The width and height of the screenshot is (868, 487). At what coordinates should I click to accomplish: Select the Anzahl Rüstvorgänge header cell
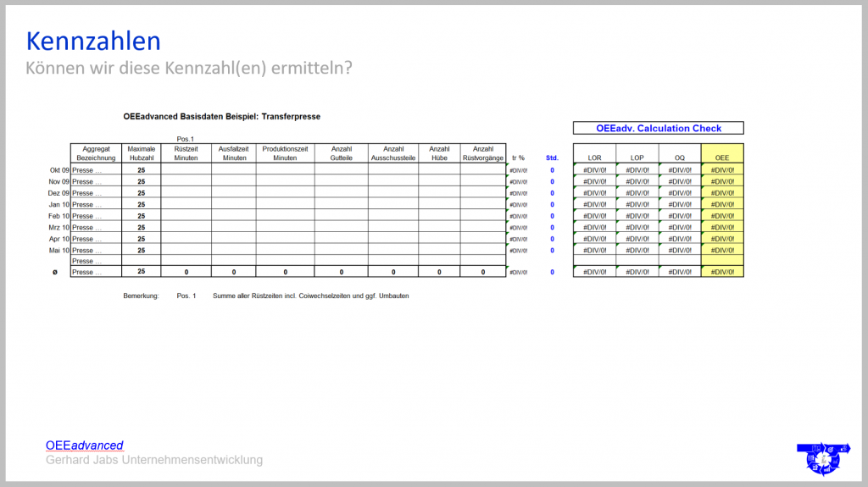coord(482,153)
